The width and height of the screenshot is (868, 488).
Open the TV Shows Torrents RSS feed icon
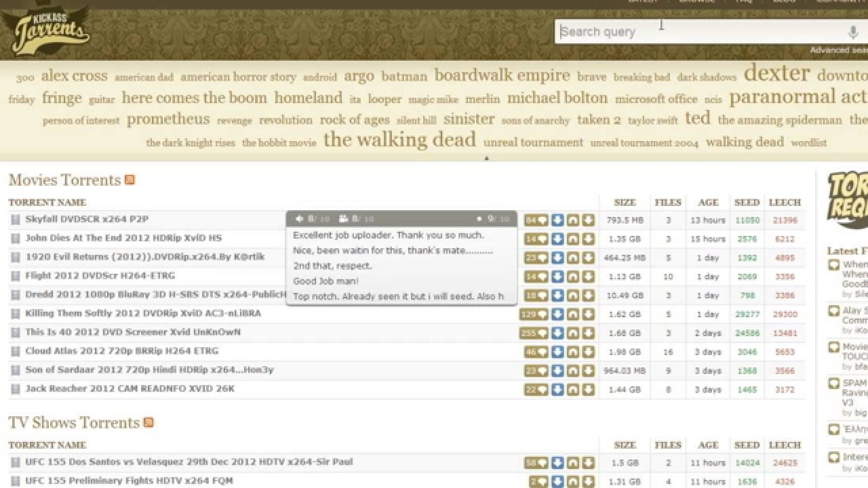pyautogui.click(x=149, y=422)
